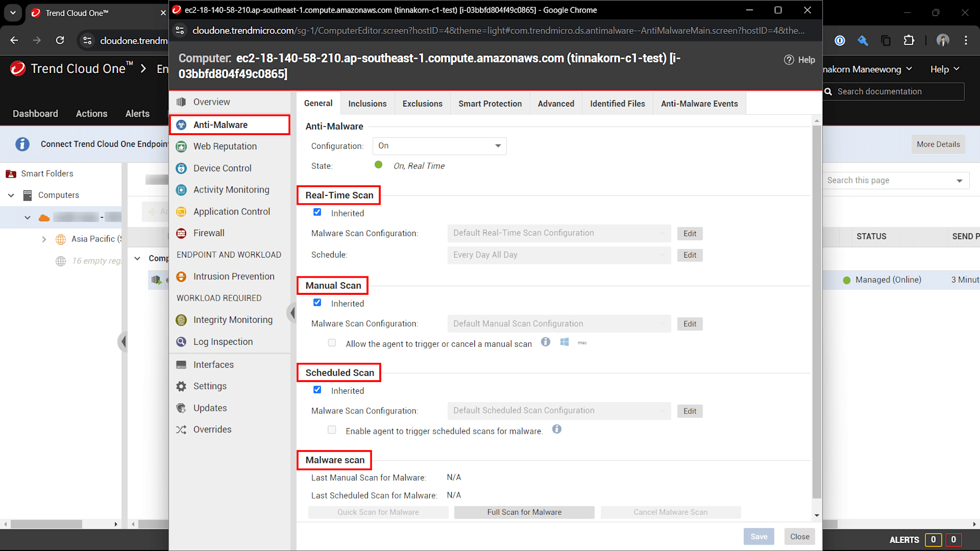Screen dimensions: 980x551
Task: Collapse the dialog's left navigation pane handle
Action: click(293, 312)
